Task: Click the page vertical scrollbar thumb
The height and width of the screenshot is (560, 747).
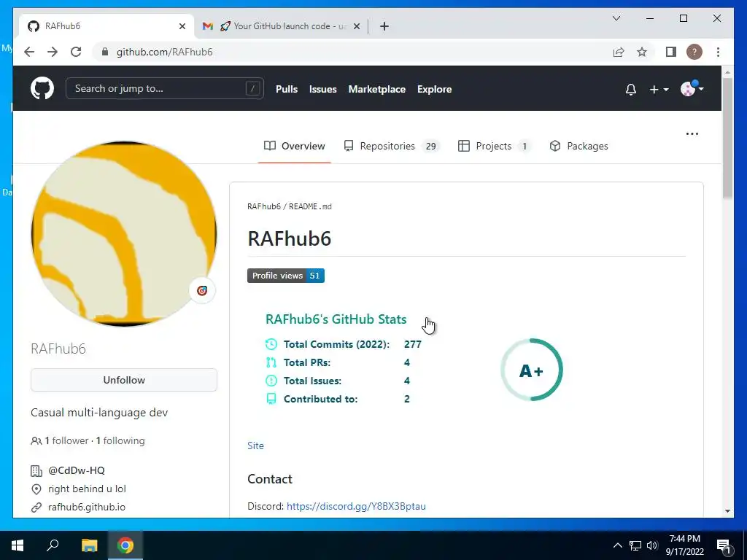Action: (727, 138)
